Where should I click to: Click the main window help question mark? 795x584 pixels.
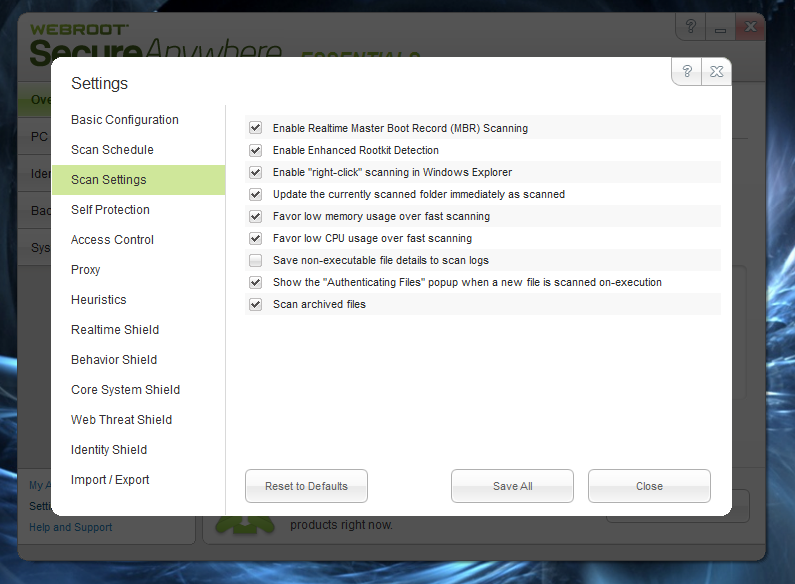(x=691, y=26)
